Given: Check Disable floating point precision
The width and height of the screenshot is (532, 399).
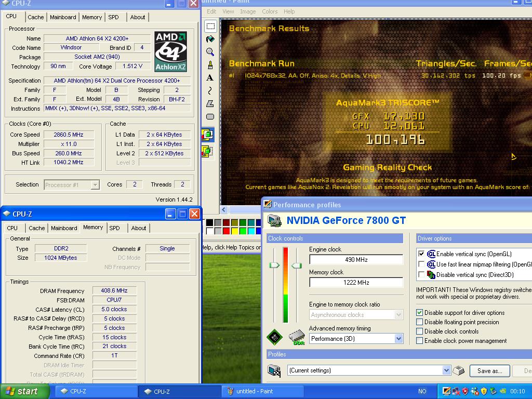Looking at the screenshot, I should pos(420,322).
